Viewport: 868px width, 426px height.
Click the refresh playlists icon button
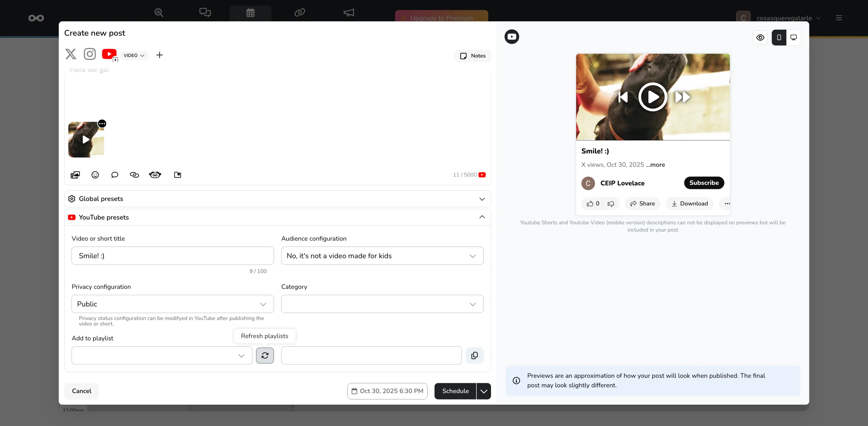[x=265, y=355]
